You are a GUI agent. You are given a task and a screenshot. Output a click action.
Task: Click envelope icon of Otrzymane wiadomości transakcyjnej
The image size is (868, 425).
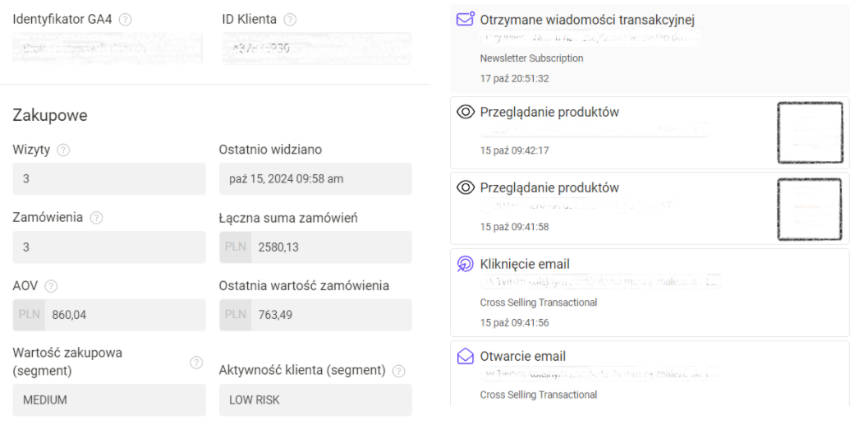tap(466, 20)
